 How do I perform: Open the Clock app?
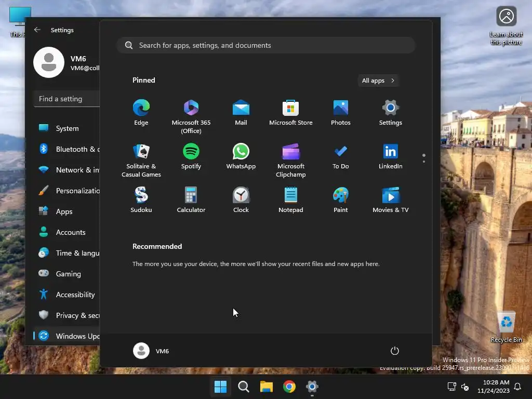(x=241, y=200)
